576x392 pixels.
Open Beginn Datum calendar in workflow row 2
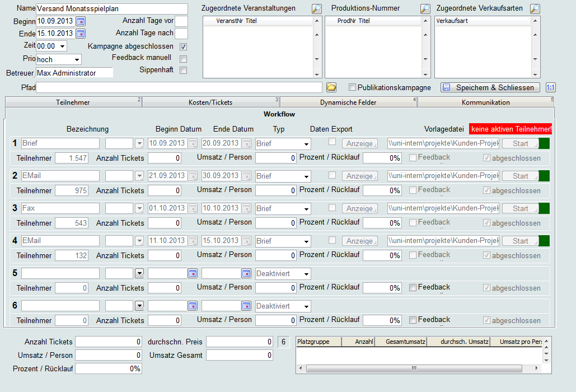tap(193, 176)
